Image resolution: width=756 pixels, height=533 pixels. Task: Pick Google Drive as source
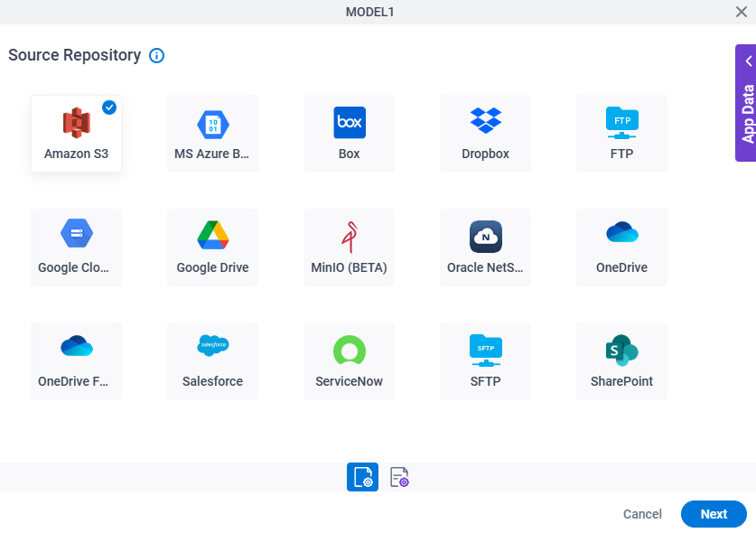point(212,248)
